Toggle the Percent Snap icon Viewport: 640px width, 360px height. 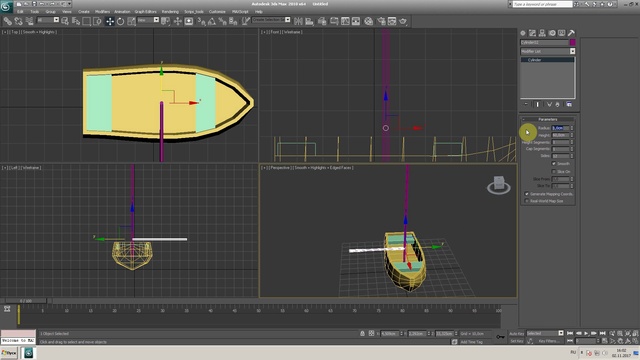click(222, 21)
